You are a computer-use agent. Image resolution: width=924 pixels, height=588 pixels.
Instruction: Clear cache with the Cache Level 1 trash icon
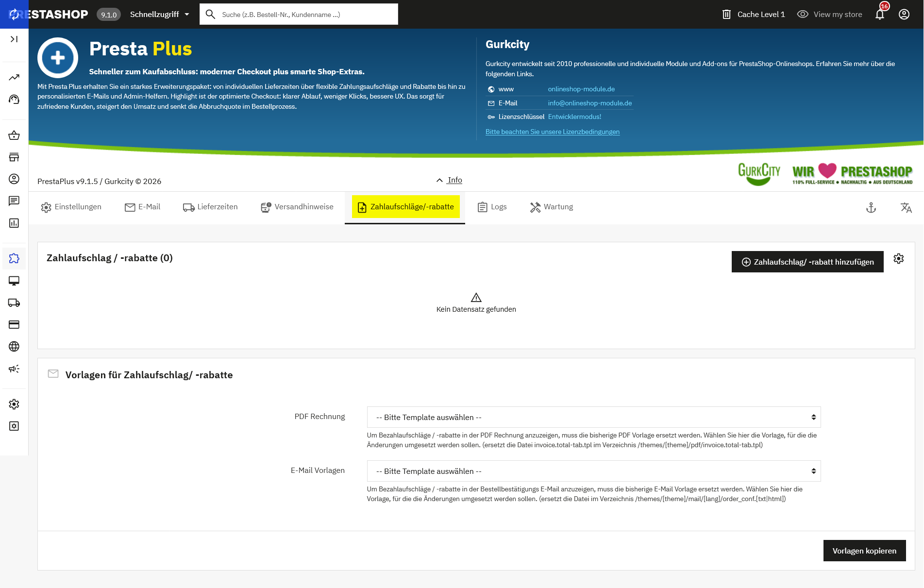726,15
